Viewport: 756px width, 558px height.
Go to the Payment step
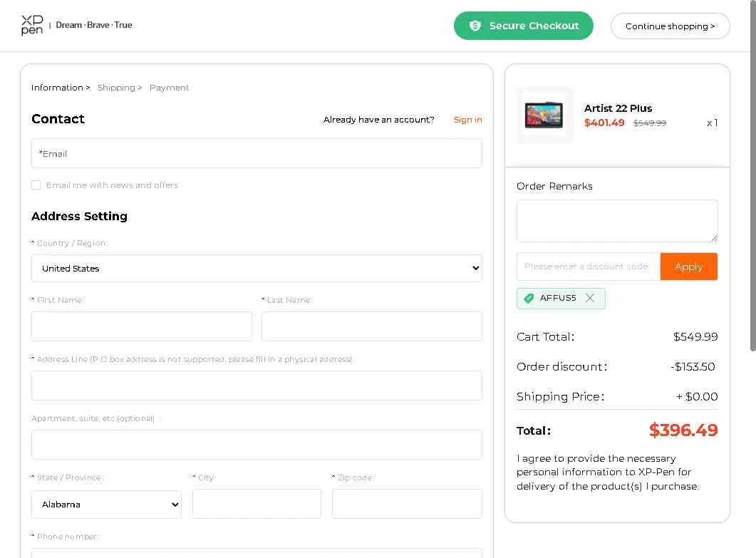pyautogui.click(x=170, y=87)
